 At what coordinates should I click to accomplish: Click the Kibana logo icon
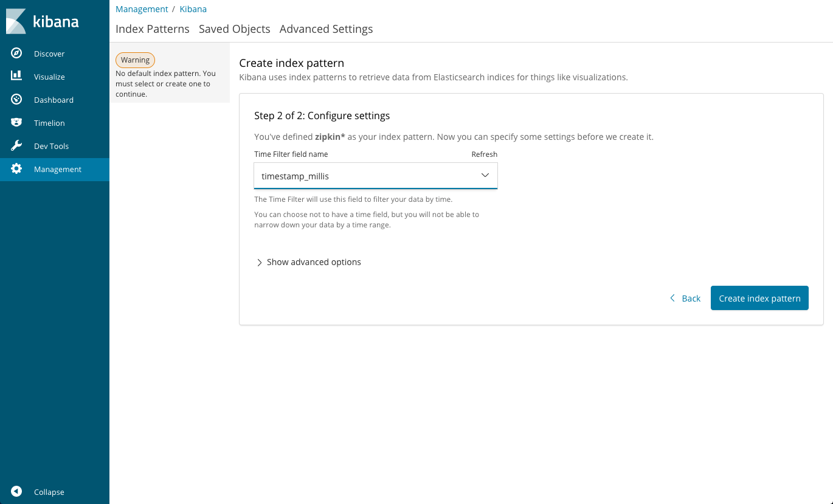[x=16, y=21]
